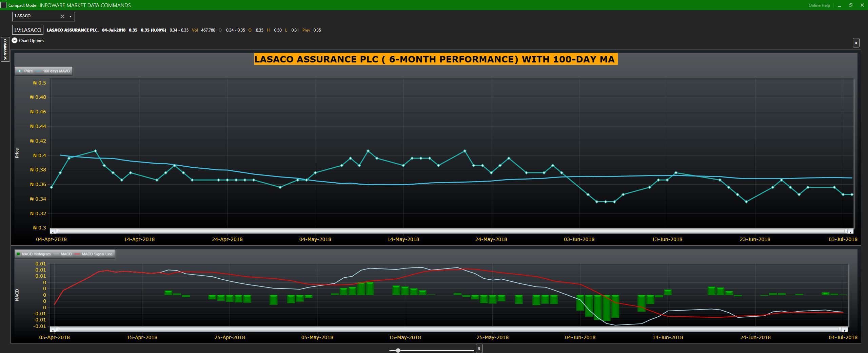Click the price chart scrollbar right arrow

[851, 231]
